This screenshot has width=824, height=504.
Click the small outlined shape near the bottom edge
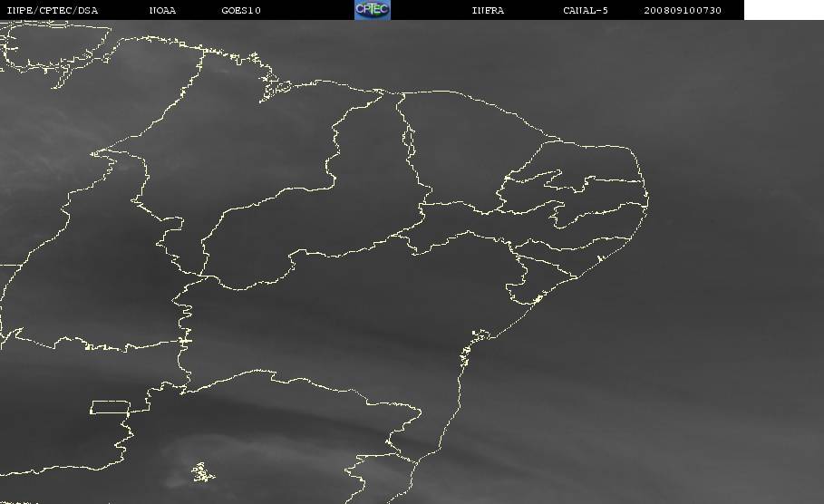[x=203, y=472]
